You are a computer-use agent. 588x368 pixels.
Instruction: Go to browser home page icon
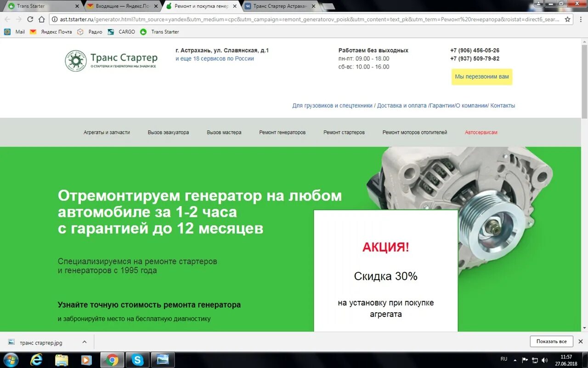point(42,19)
